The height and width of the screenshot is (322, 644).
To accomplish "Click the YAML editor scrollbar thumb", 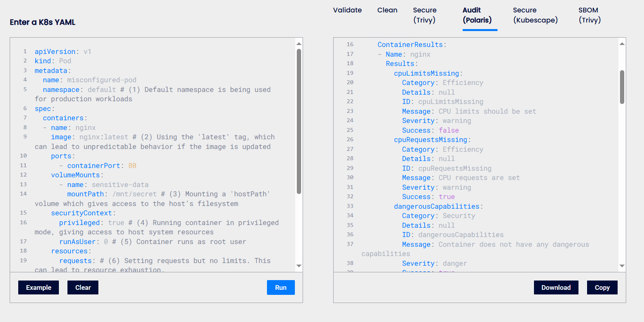I will tap(299, 120).
